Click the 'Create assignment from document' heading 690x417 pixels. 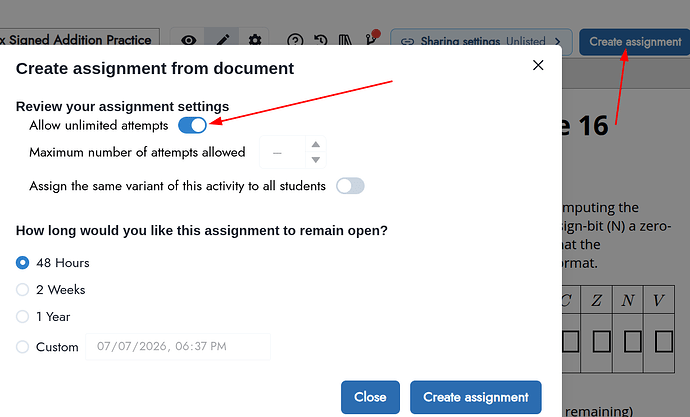click(x=155, y=69)
